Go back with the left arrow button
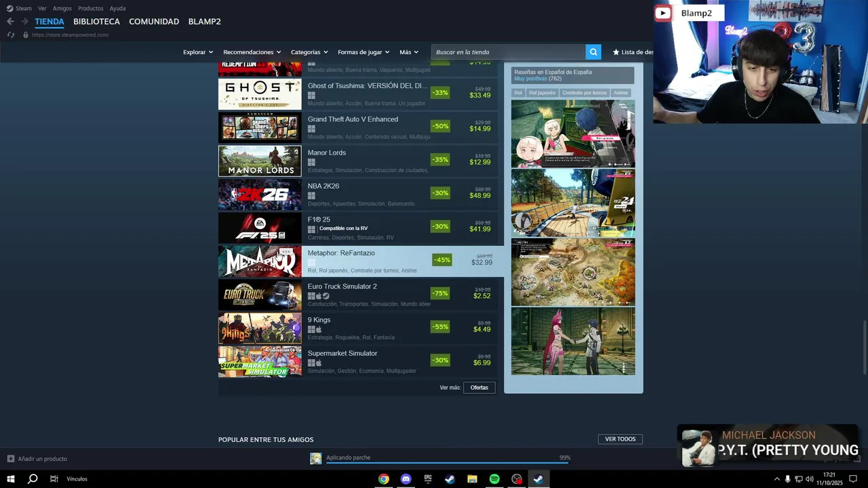 tap(10, 22)
